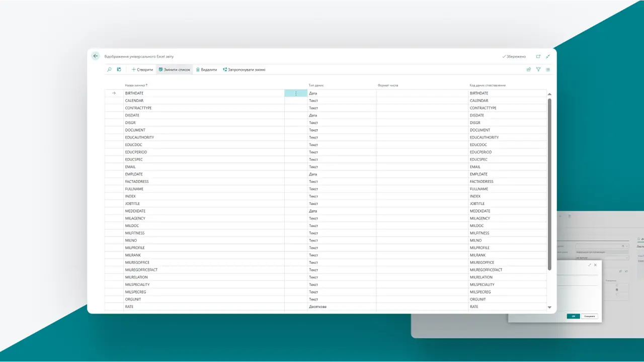Click the 'Десяткове' data type of RATE
The height and width of the screenshot is (362, 644).
coord(317,307)
